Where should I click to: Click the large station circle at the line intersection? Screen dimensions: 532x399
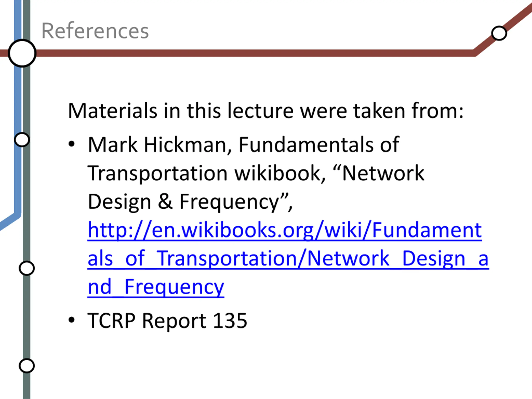tap(22, 53)
